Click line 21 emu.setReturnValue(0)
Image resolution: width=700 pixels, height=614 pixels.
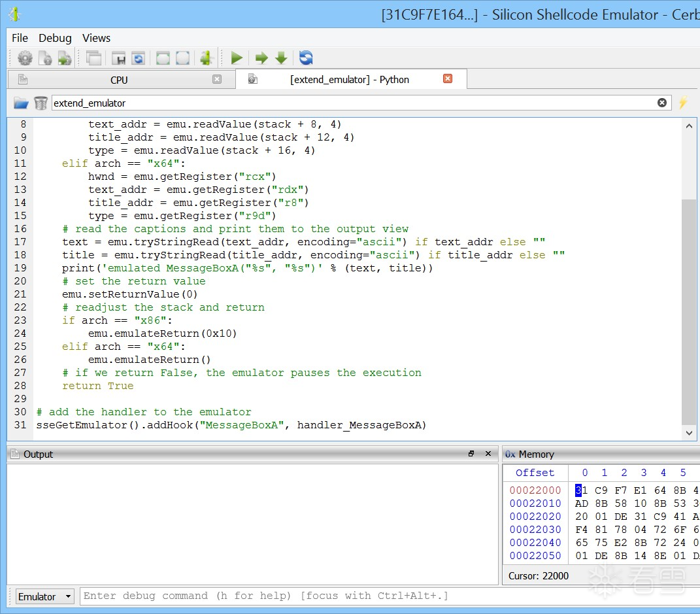pyautogui.click(x=130, y=294)
